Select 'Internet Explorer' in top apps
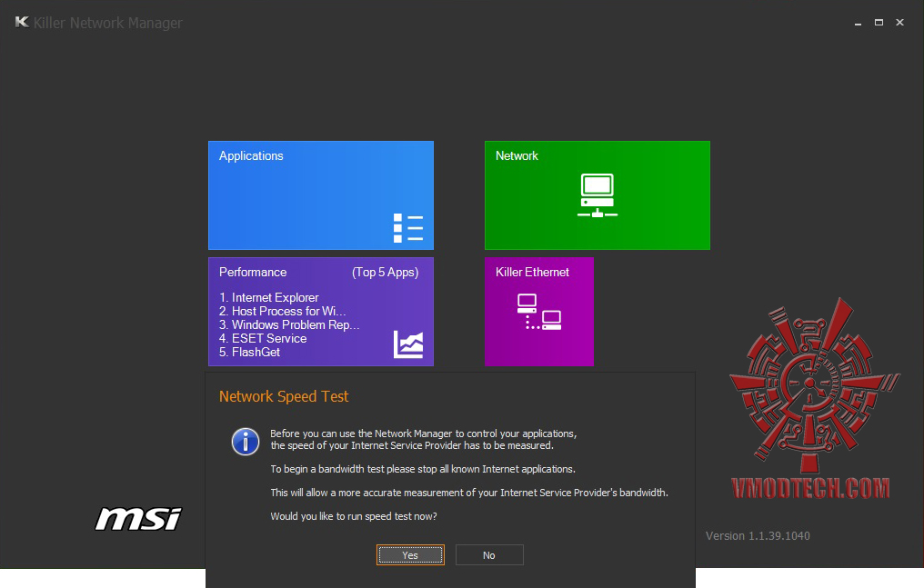924x588 pixels. (x=268, y=297)
